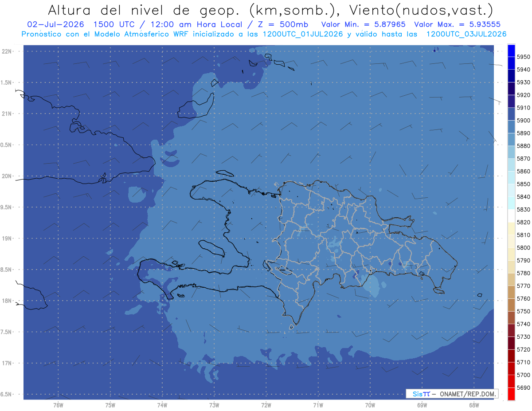Click the bright blue swatch above 5950

pos(511,51)
